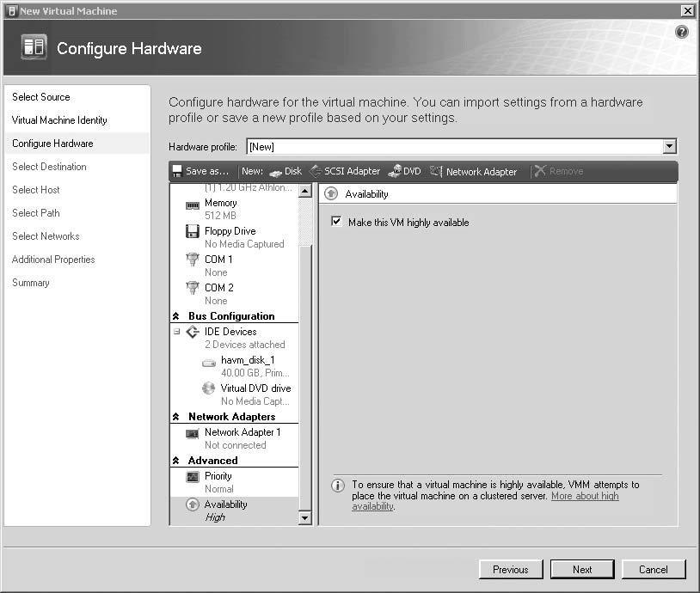Screen dimensions: 700x593
Task: Select the Network Adapter 1 icon
Action: 193,433
